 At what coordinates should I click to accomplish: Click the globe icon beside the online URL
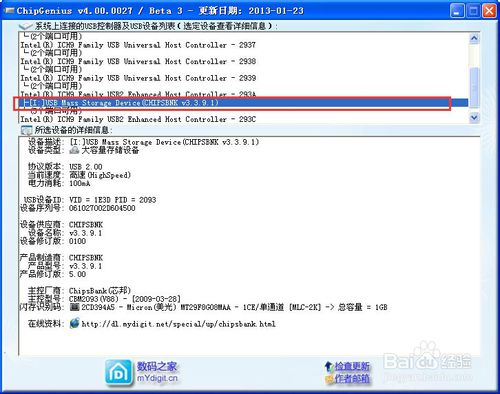coord(75,323)
